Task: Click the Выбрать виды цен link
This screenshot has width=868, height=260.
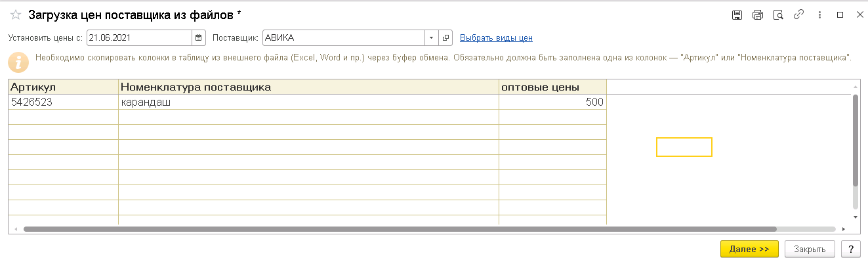Action: (x=496, y=37)
